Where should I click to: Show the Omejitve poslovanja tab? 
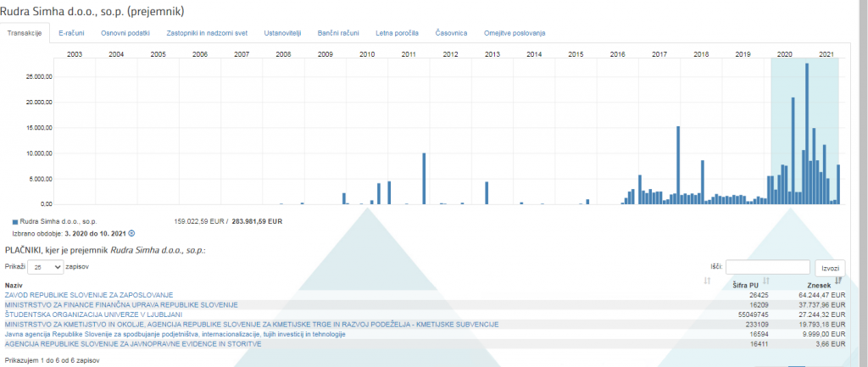515,33
